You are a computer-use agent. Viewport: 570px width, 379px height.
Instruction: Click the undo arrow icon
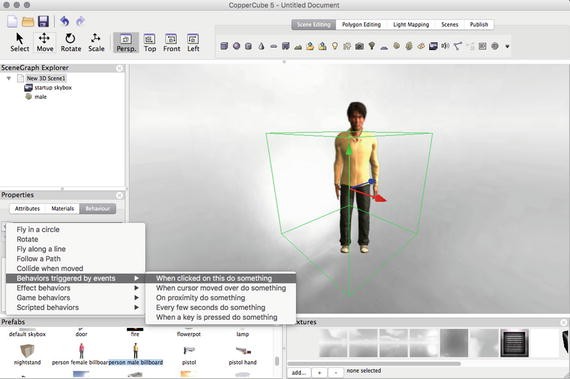point(65,21)
